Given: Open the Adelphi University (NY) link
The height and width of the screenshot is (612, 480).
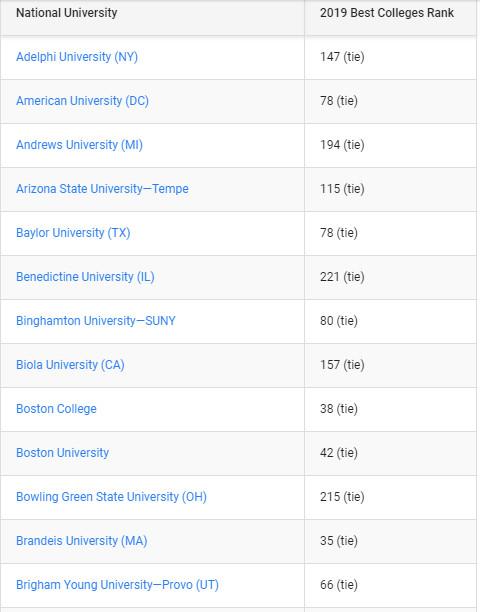Looking at the screenshot, I should 77,57.
